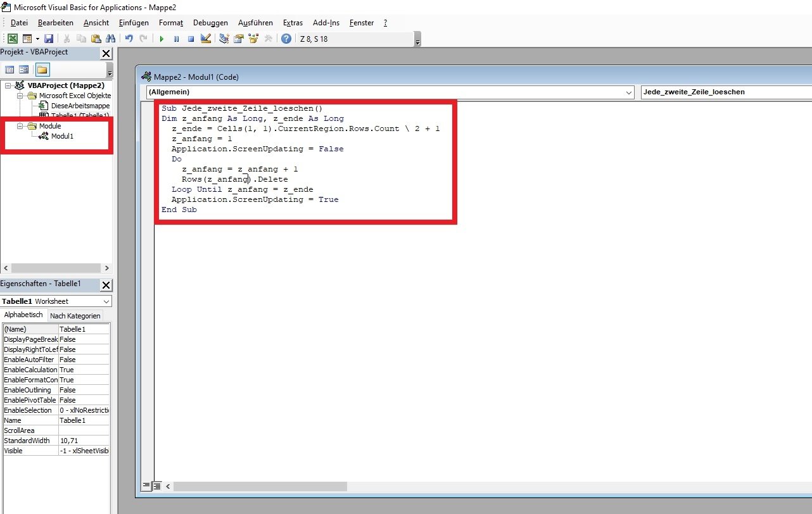
Task: Switch to Full Module View icon
Action: pyautogui.click(x=156, y=486)
